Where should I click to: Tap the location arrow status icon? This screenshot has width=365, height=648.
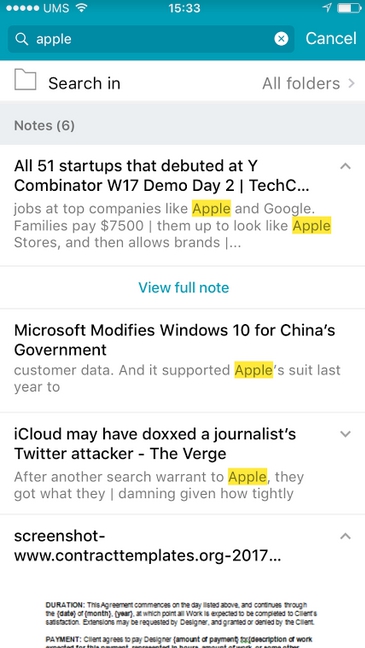pyautogui.click(x=327, y=7)
